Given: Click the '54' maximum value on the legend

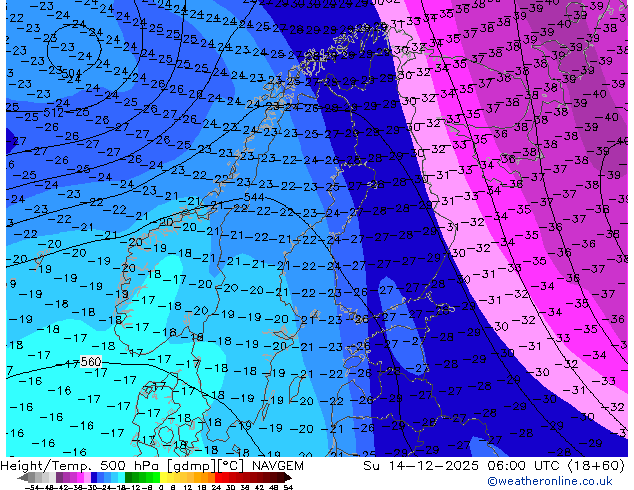Looking at the screenshot, I should pos(288,487).
